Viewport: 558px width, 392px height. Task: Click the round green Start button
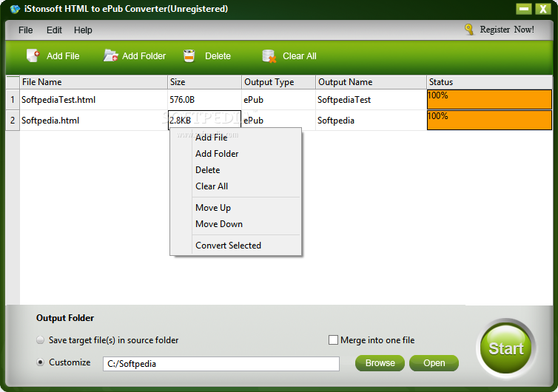505,348
